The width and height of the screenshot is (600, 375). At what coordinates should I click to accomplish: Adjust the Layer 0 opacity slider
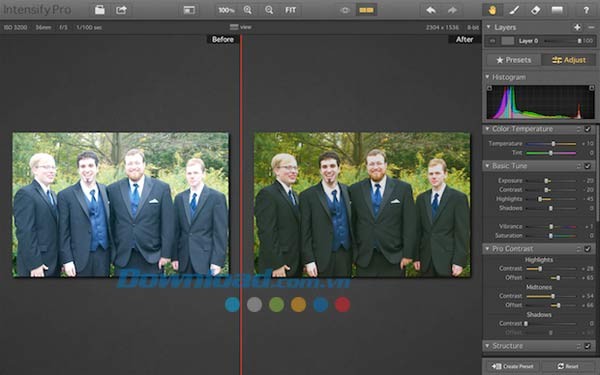click(x=562, y=41)
